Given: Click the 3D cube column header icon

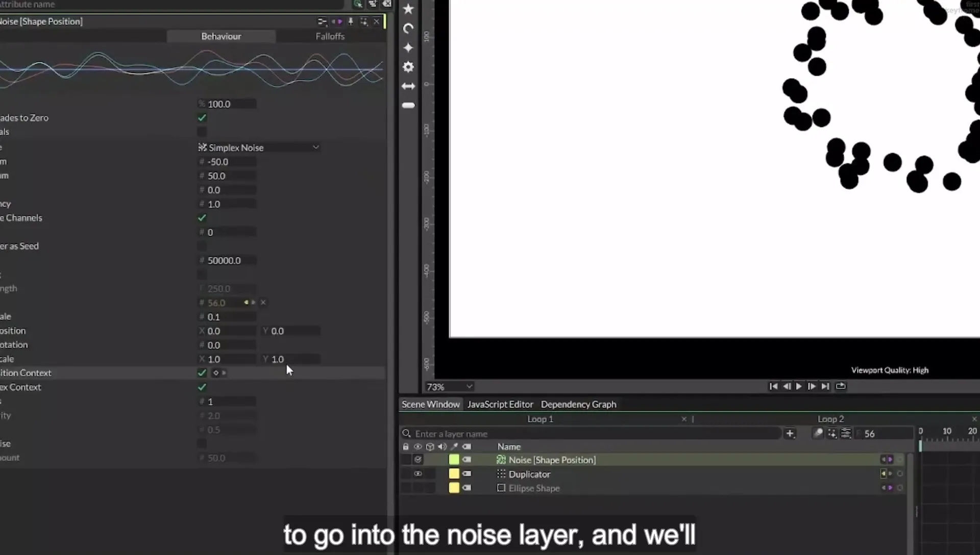Looking at the screenshot, I should point(430,447).
